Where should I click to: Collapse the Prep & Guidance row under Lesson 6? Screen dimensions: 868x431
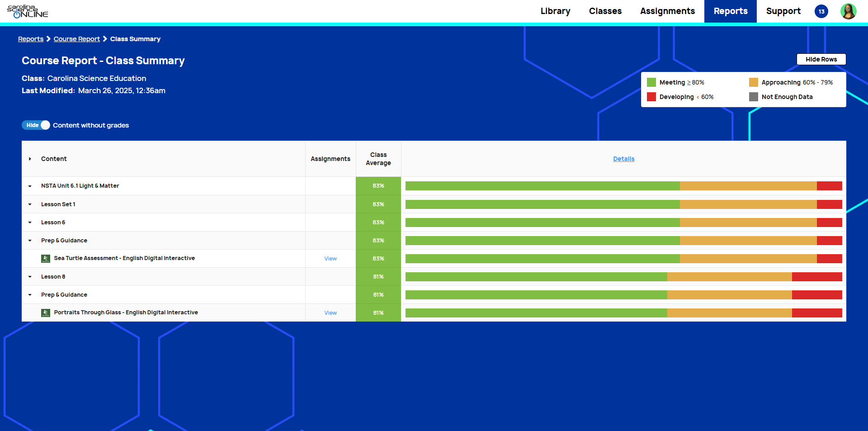[x=30, y=241]
